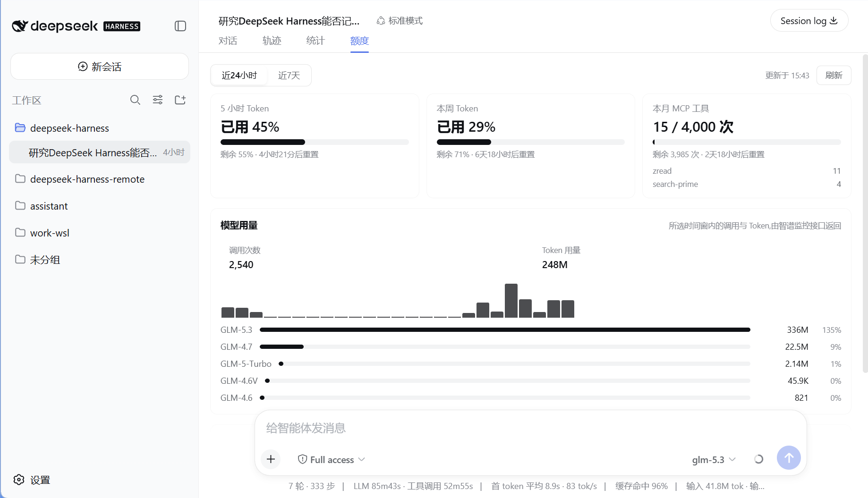Image resolution: width=868 pixels, height=498 pixels.
Task: Click the GLM-4.7 model usage row
Action: coord(530,347)
